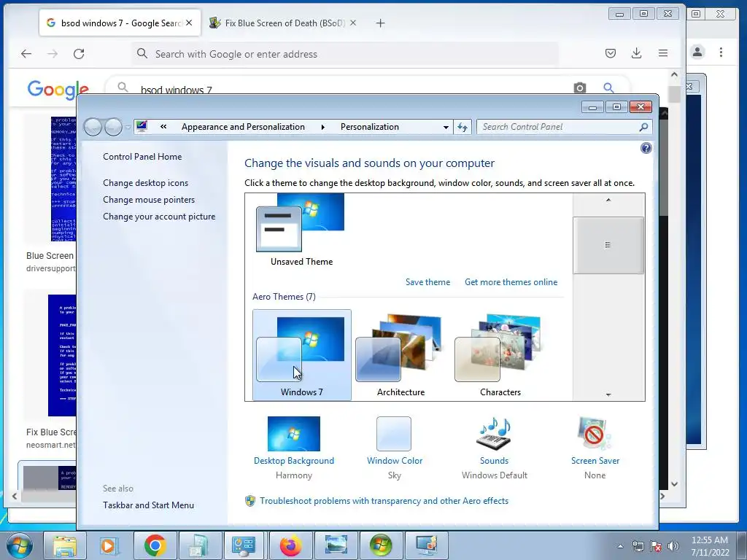Select the Windows 7 Aero theme

tap(301, 355)
